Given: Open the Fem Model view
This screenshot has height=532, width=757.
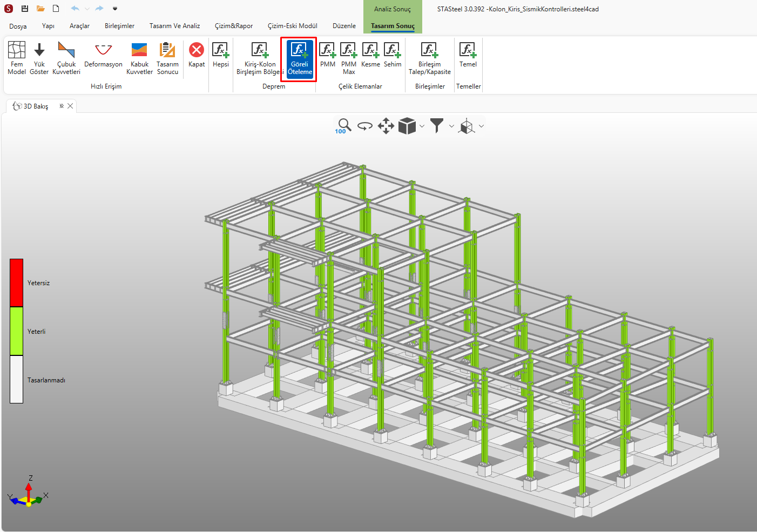Looking at the screenshot, I should [x=17, y=57].
